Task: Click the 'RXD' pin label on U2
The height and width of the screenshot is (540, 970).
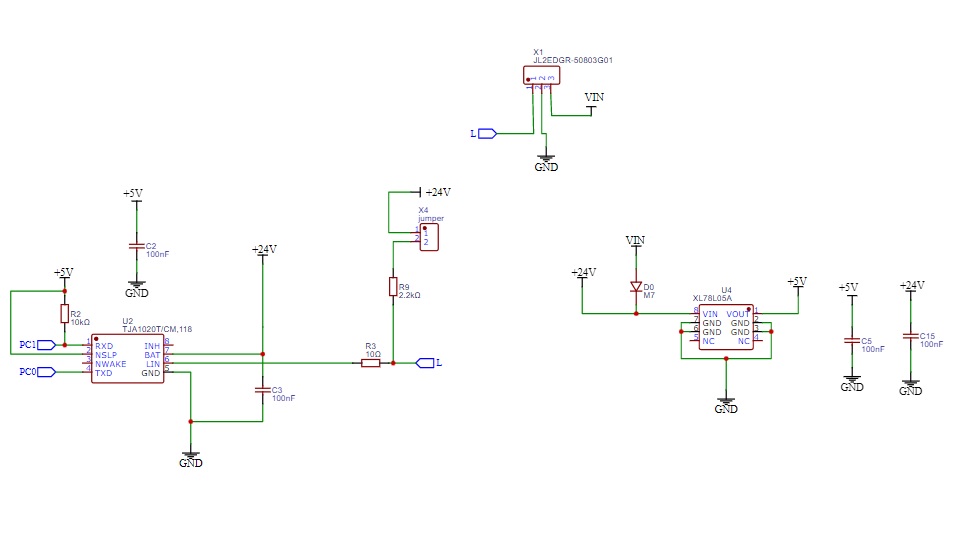Action: [104, 346]
